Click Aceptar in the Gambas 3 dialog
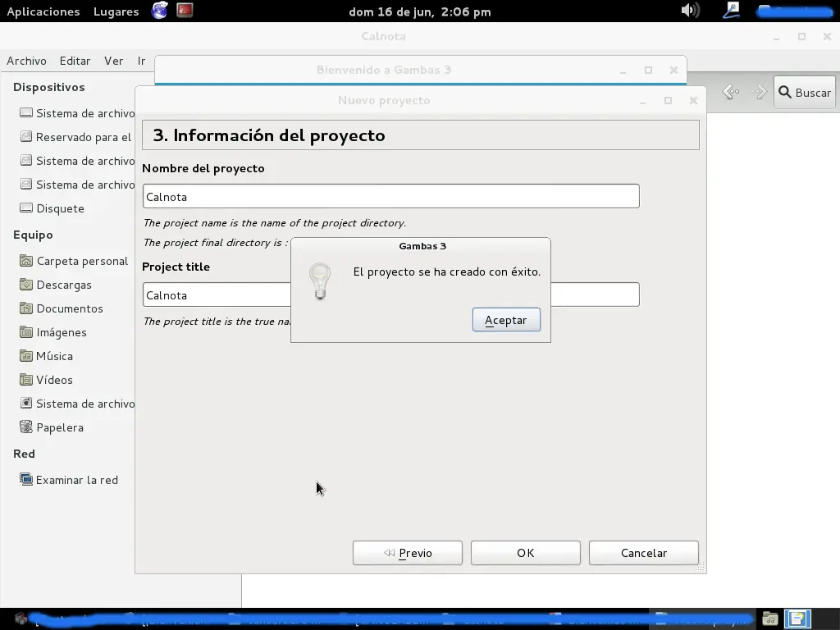The height and width of the screenshot is (630, 840). [506, 320]
